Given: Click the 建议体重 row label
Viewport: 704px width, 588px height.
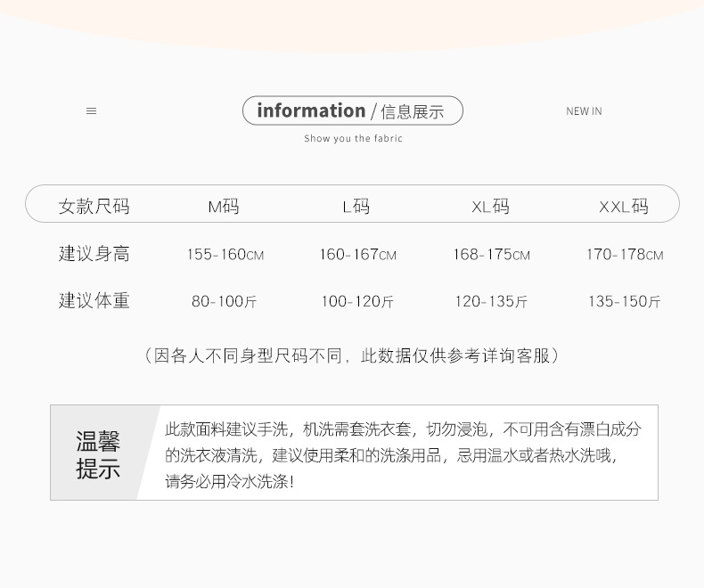Looking at the screenshot, I should click(x=94, y=300).
